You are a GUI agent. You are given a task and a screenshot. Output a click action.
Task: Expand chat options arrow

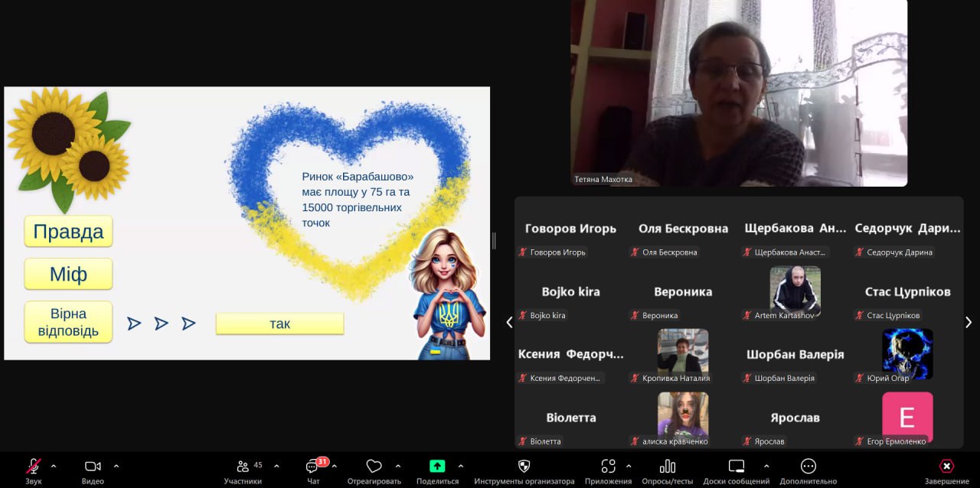[335, 466]
